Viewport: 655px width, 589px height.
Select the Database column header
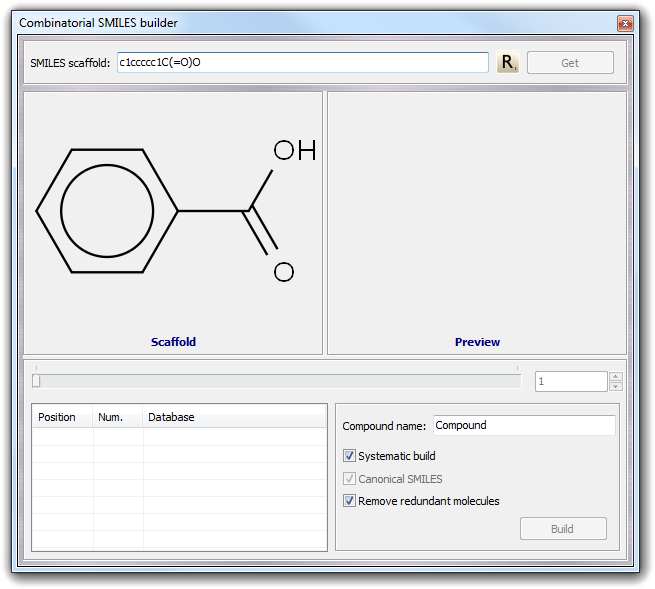[234, 417]
